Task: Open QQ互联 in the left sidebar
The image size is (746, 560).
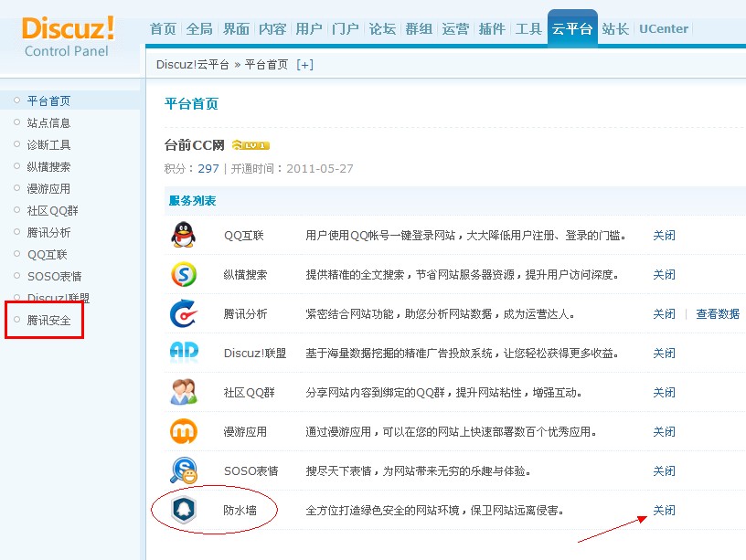Action: 48,254
